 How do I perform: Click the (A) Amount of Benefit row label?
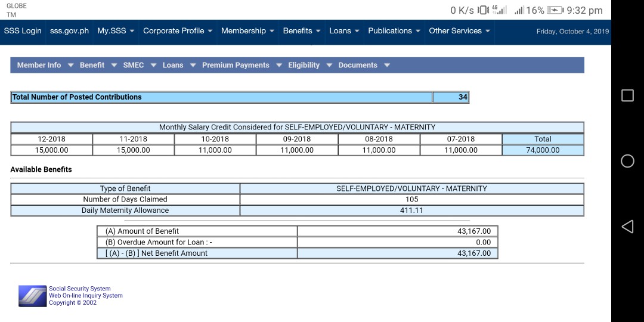pos(142,231)
